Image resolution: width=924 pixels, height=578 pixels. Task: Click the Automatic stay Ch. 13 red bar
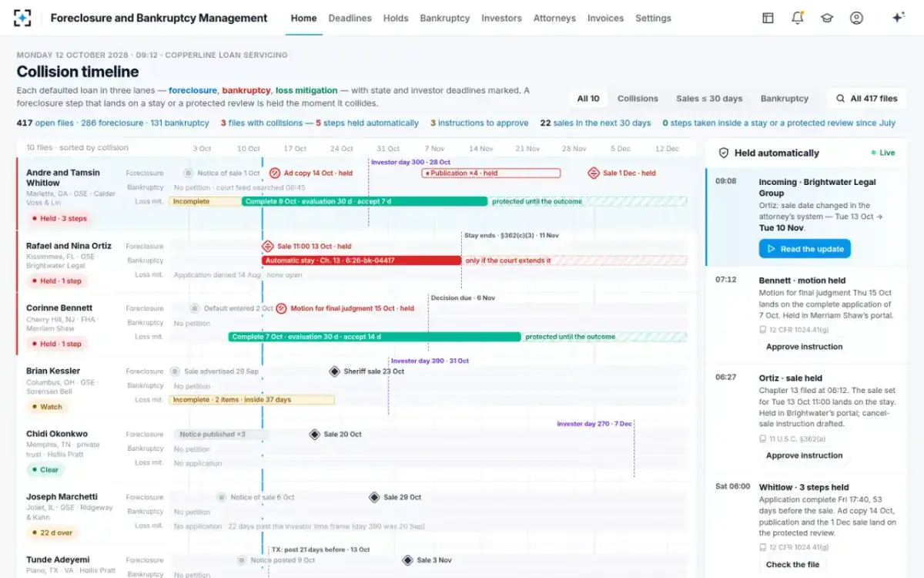pyautogui.click(x=362, y=260)
